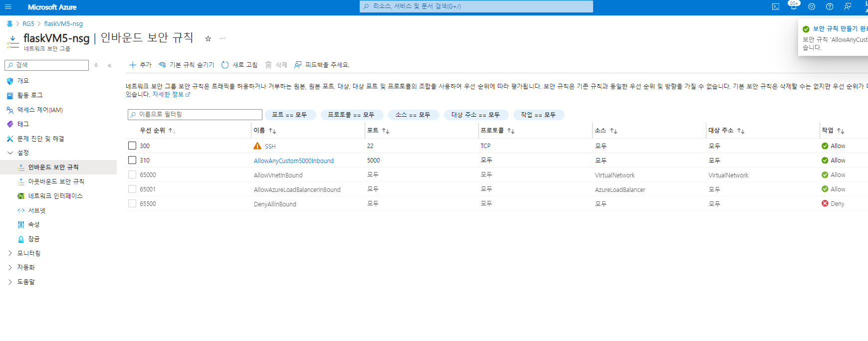
Task: Click the DenyAllInBound rule name
Action: point(275,204)
